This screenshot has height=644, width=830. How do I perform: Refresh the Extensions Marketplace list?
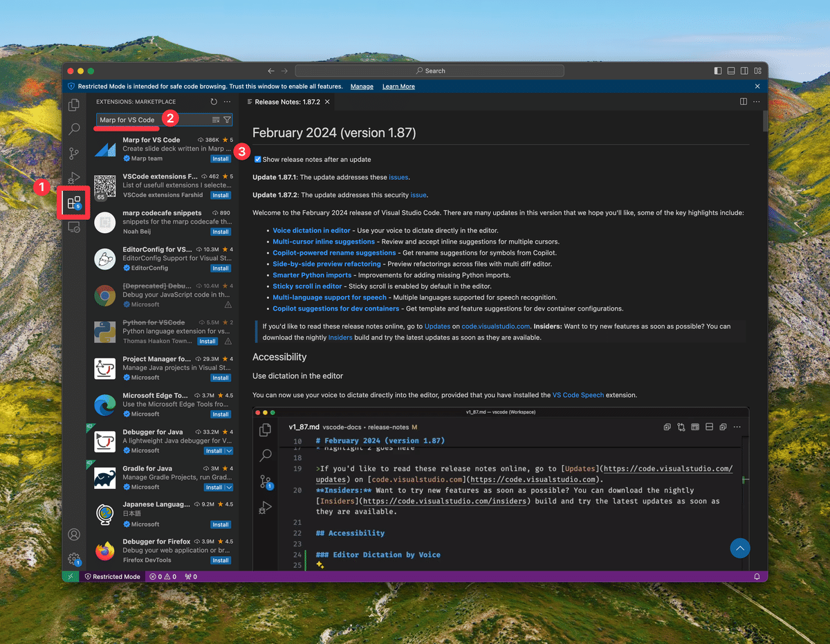pyautogui.click(x=214, y=102)
